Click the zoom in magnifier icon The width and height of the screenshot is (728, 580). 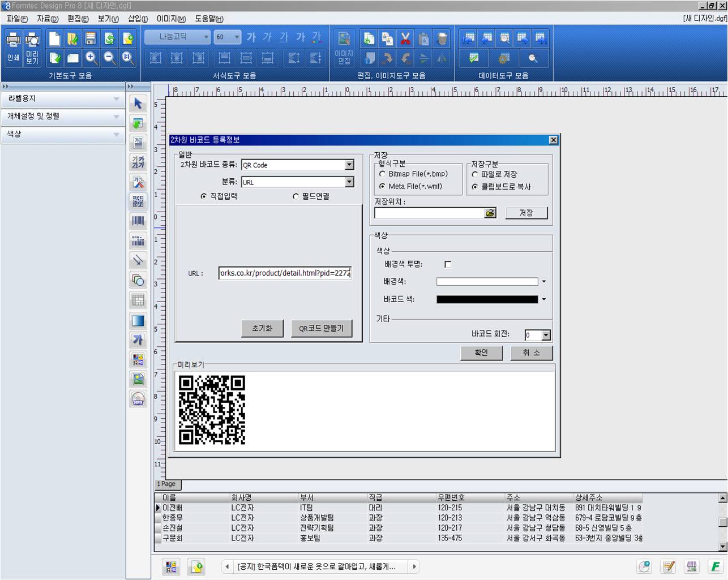[91, 58]
